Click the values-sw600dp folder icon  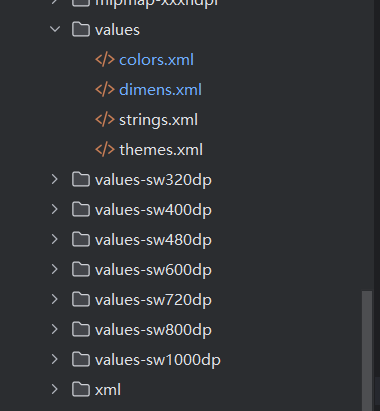click(81, 270)
